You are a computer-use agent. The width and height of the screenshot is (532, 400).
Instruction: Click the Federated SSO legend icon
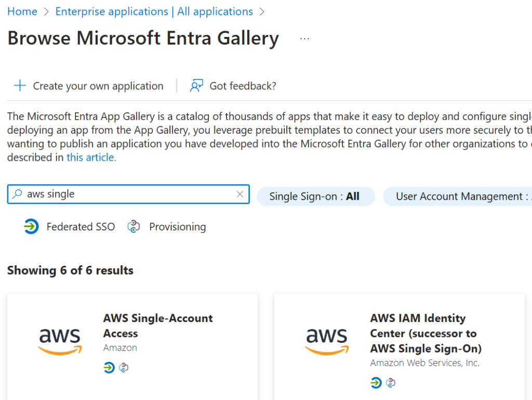pyautogui.click(x=31, y=226)
